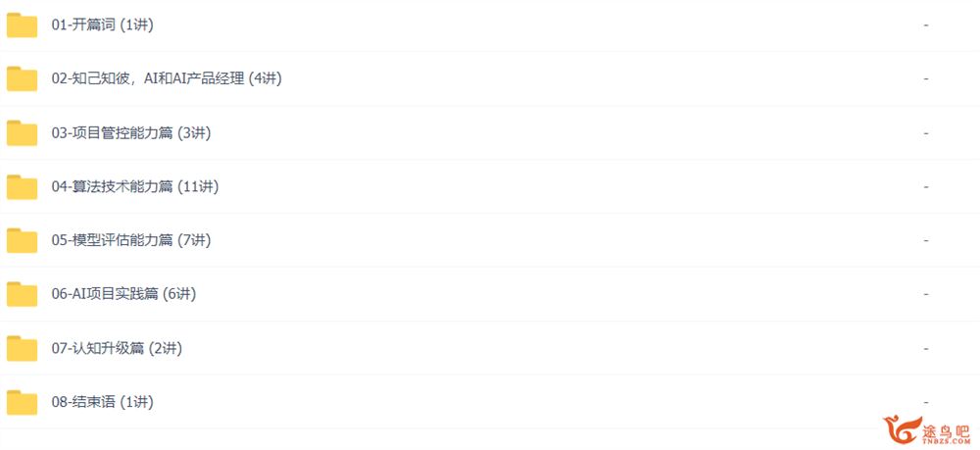The image size is (980, 450).
Task: Open the 01-开篇词 folder icon
Action: (x=22, y=25)
